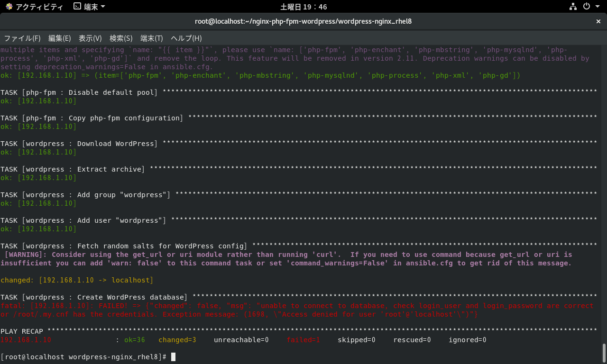The image size is (607, 364).
Task: Click the GNOME foot icon in top bar
Action: (x=9, y=7)
